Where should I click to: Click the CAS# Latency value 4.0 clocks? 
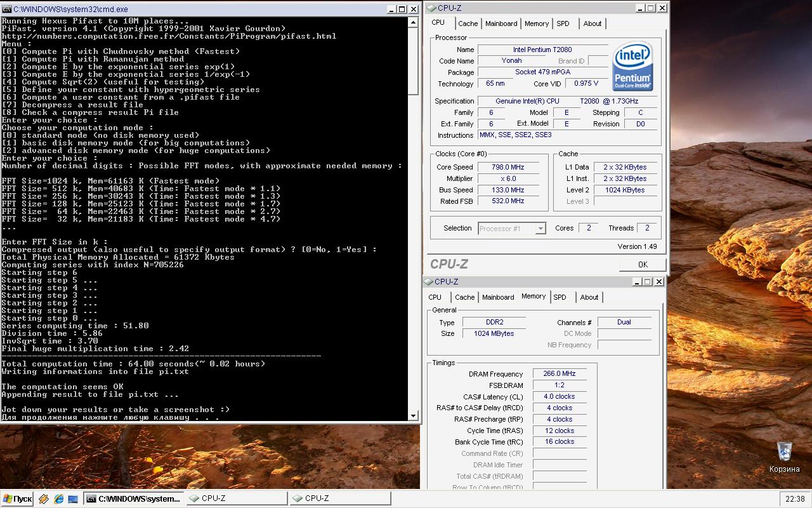[560, 397]
